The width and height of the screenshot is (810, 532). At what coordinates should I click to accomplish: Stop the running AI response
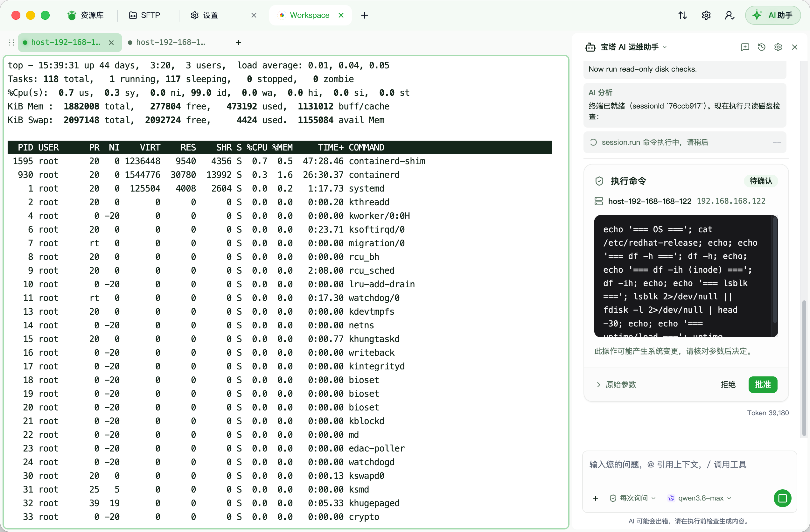[782, 498]
